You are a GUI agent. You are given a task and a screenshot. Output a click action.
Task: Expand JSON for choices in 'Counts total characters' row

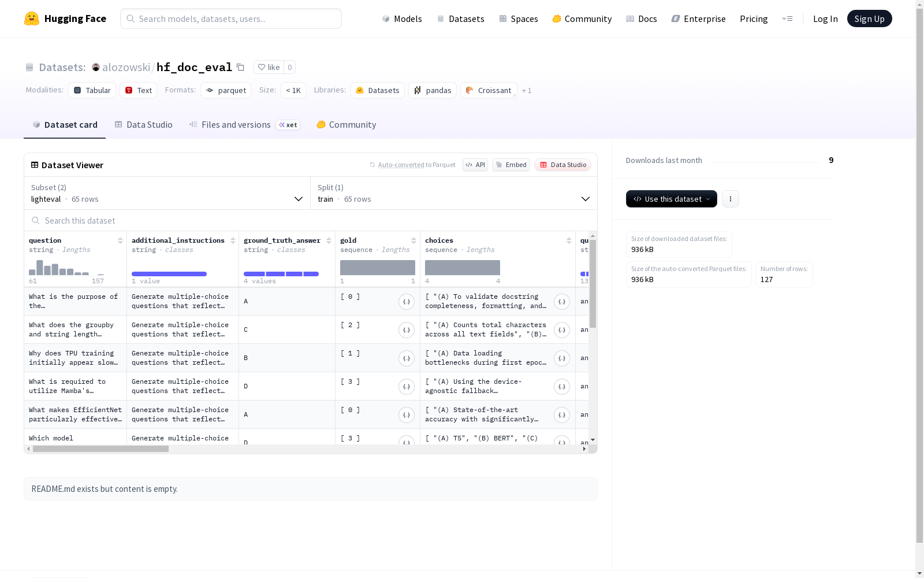point(562,330)
